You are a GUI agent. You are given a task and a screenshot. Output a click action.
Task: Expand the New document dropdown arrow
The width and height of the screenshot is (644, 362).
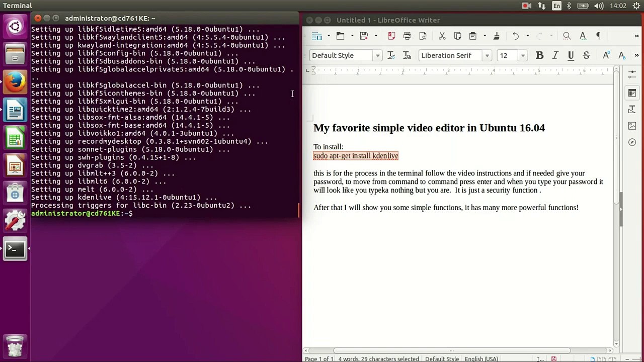pos(329,36)
